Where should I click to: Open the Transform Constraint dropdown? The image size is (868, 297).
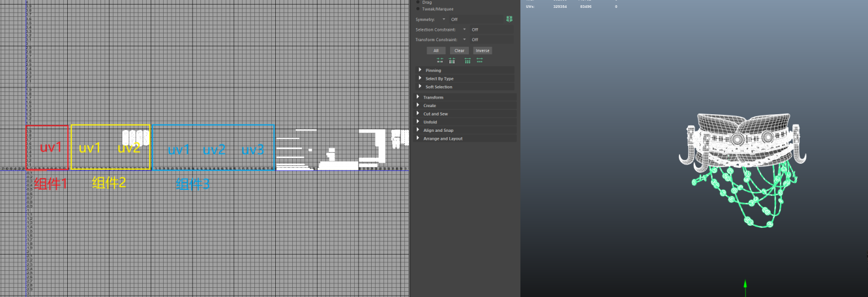pyautogui.click(x=464, y=39)
